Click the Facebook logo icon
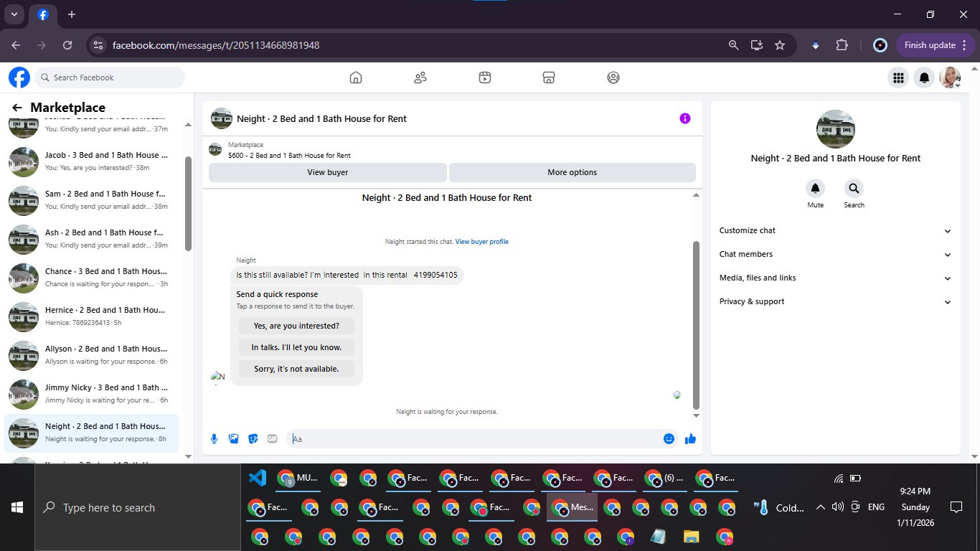Viewport: 980px width, 551px height. [x=19, y=77]
